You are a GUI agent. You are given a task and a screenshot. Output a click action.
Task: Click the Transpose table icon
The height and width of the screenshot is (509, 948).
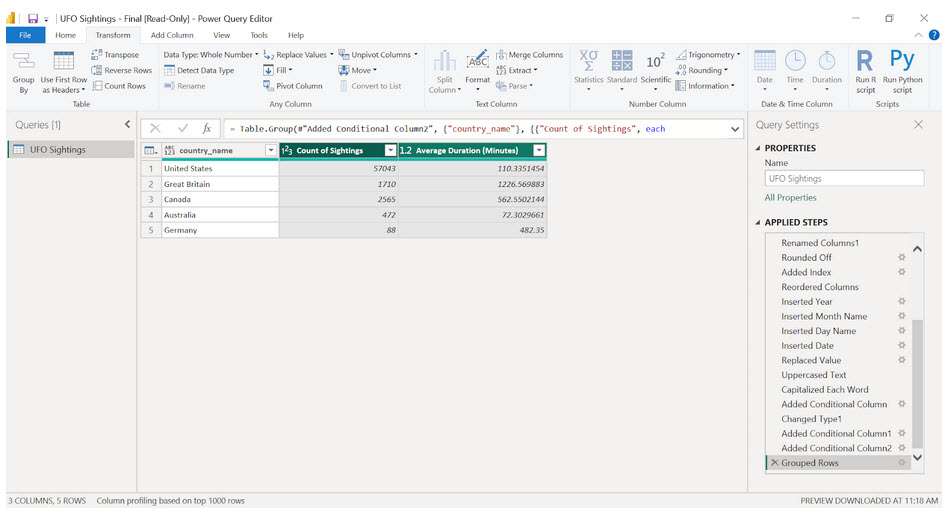(x=96, y=54)
